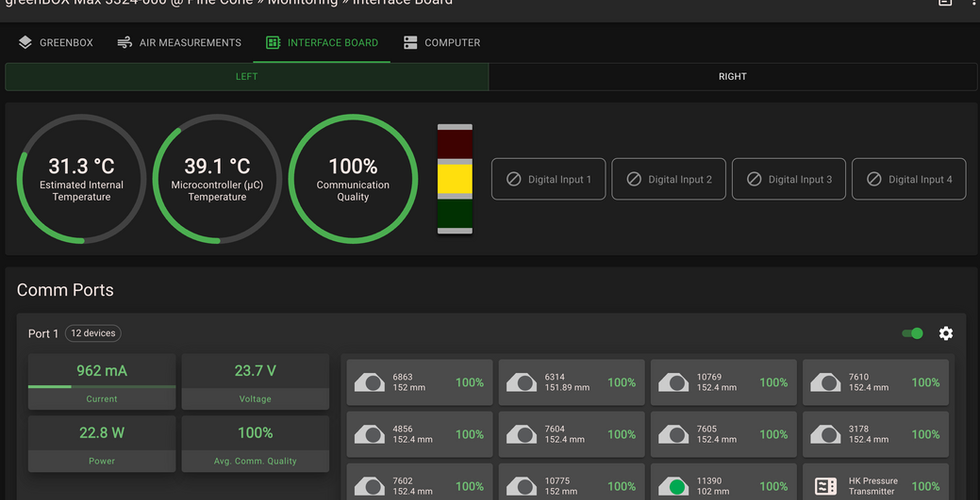The height and width of the screenshot is (500, 980).
Task: Open device 7605 card
Action: click(724, 434)
